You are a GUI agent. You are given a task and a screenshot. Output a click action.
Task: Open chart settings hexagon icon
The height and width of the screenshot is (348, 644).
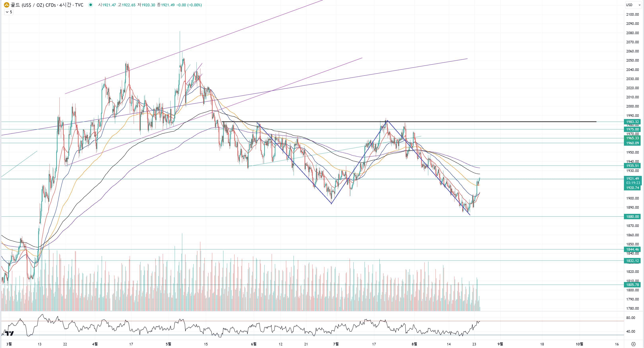coord(633,344)
